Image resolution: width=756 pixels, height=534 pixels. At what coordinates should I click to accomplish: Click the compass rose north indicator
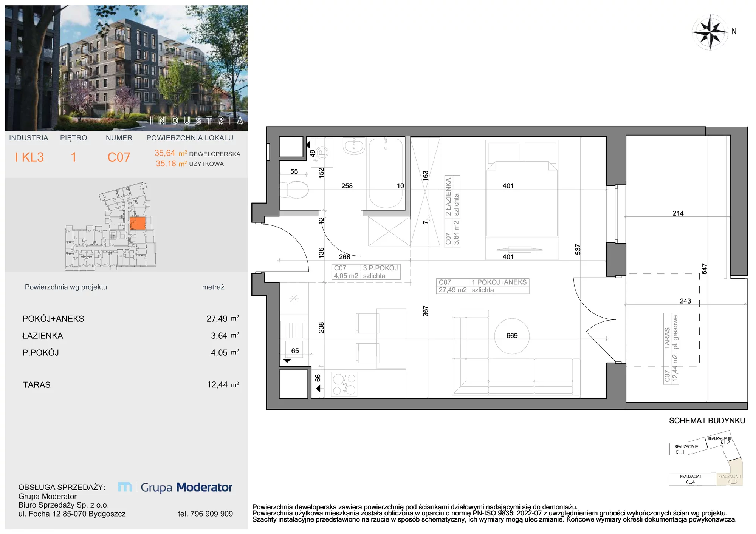pos(710,32)
